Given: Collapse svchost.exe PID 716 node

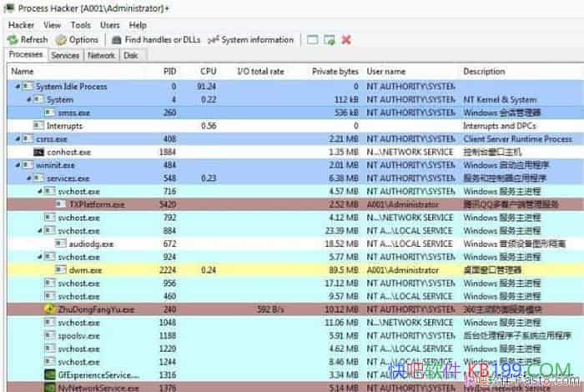Looking at the screenshot, I should [40, 191].
